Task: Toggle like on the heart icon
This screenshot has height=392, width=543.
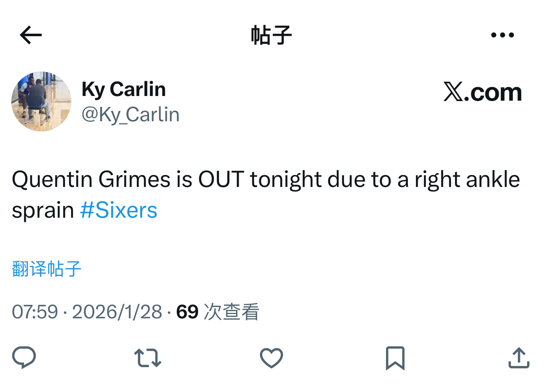Action: coord(271,358)
